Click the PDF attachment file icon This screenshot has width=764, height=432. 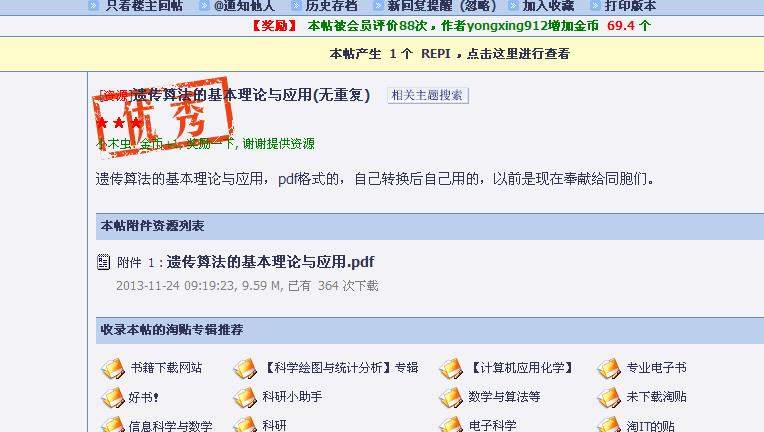[x=103, y=262]
